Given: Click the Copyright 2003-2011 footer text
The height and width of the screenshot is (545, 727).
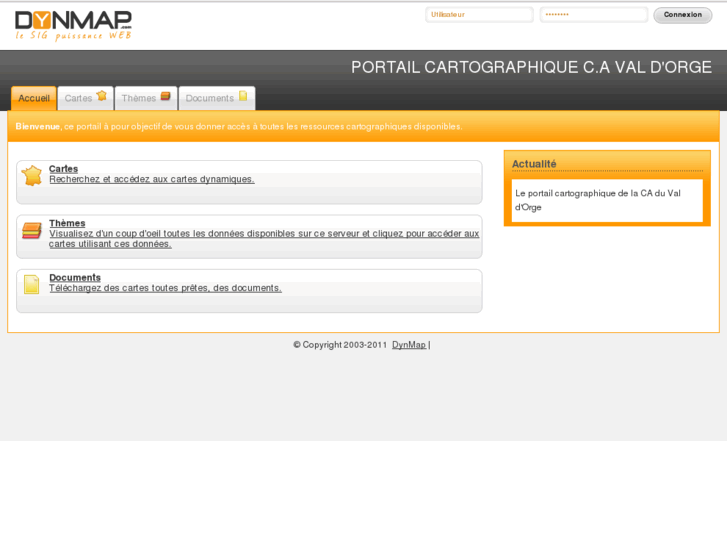Looking at the screenshot, I should (x=340, y=345).
